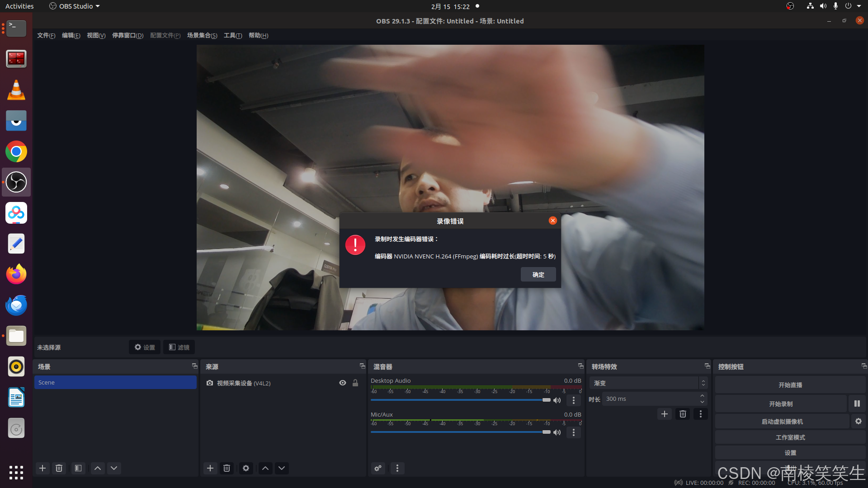Open virtual camera settings gear

[858, 421]
